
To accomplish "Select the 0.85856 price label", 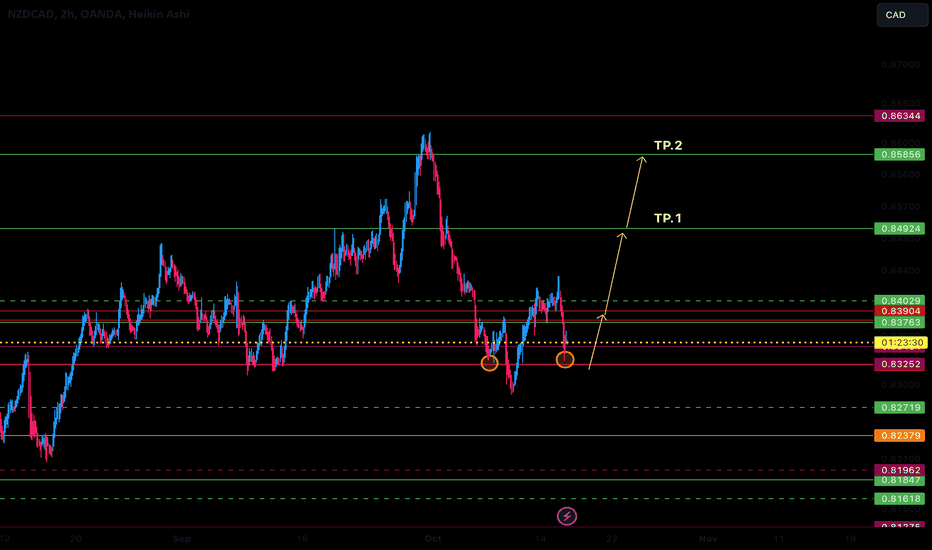I will (x=899, y=155).
